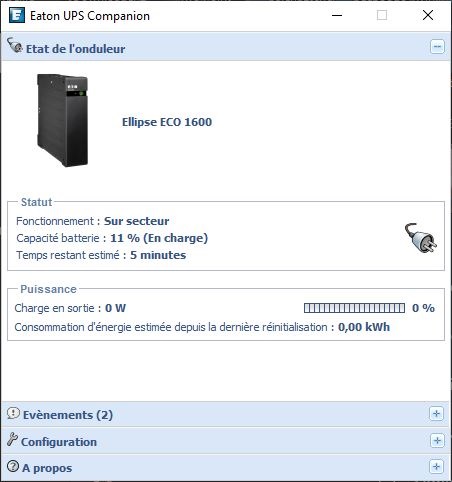Viewport: 452px width, 482px height.
Task: Click the Ellipse ECO 1600 model name
Action: coord(167,122)
